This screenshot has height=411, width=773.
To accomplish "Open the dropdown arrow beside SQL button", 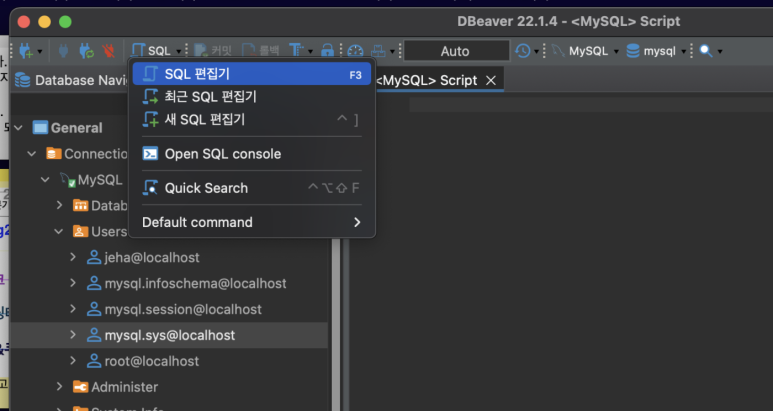I will coord(179,51).
